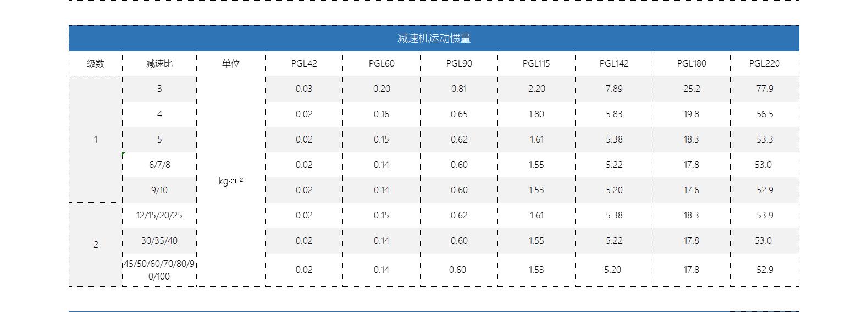
Task: Click the 2.20 value under PGL115
Action: pos(537,89)
